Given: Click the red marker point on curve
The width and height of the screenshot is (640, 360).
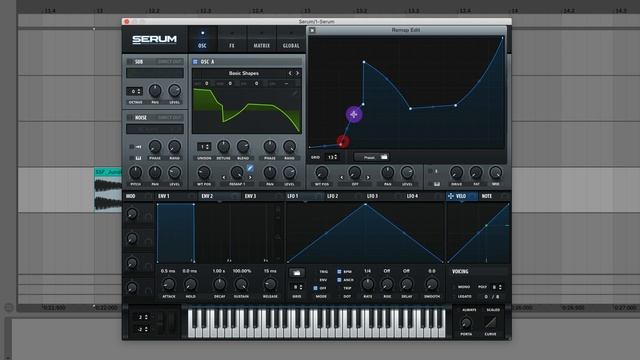Looking at the screenshot, I should point(343,142).
